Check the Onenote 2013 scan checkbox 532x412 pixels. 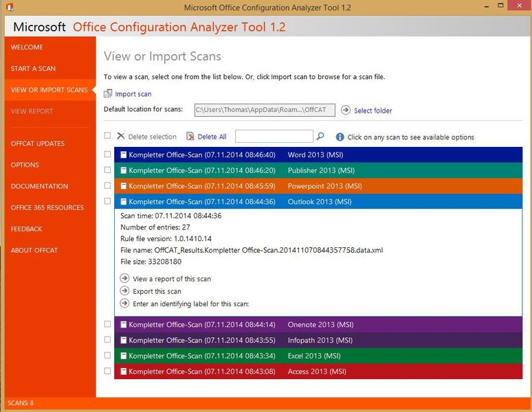coord(107,324)
